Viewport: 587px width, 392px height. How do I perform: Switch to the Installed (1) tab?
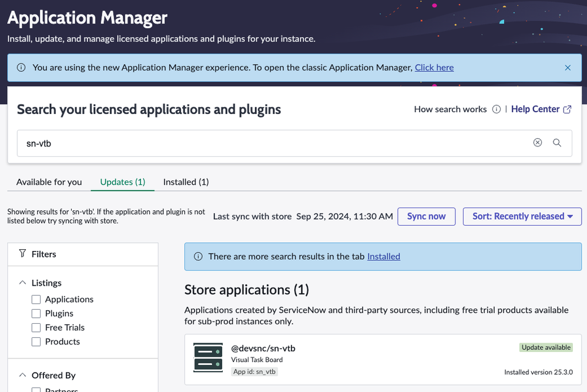click(x=186, y=182)
